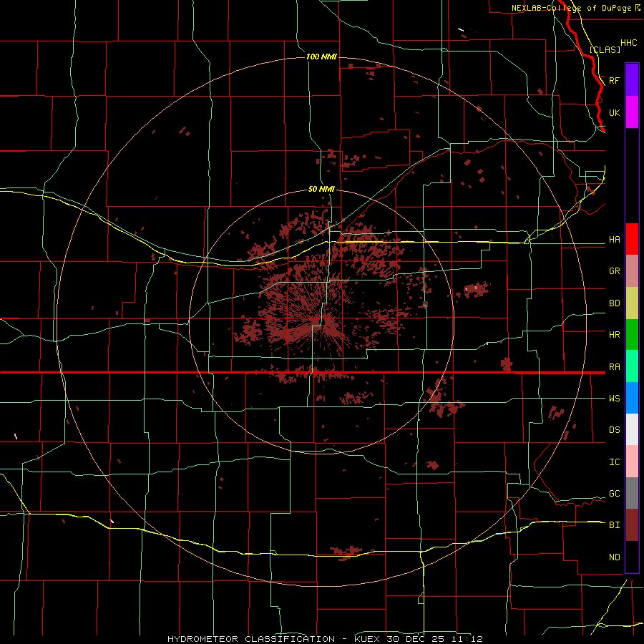Click the magenta UK legend color swatch
The image size is (644, 644).
632,112
